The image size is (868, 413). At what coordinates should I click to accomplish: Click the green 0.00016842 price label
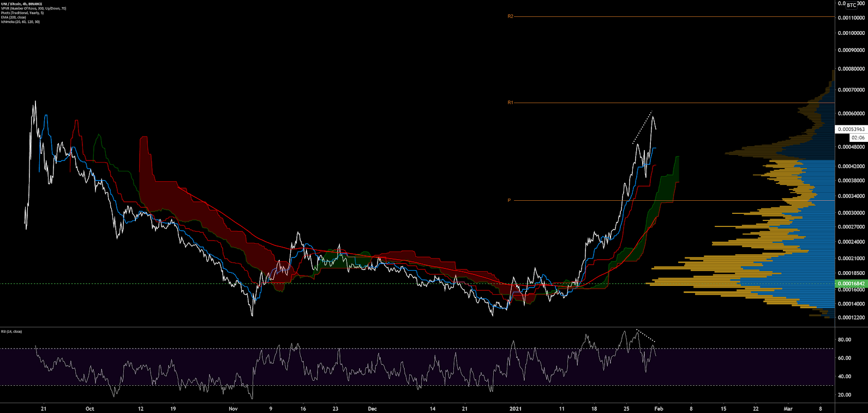851,284
